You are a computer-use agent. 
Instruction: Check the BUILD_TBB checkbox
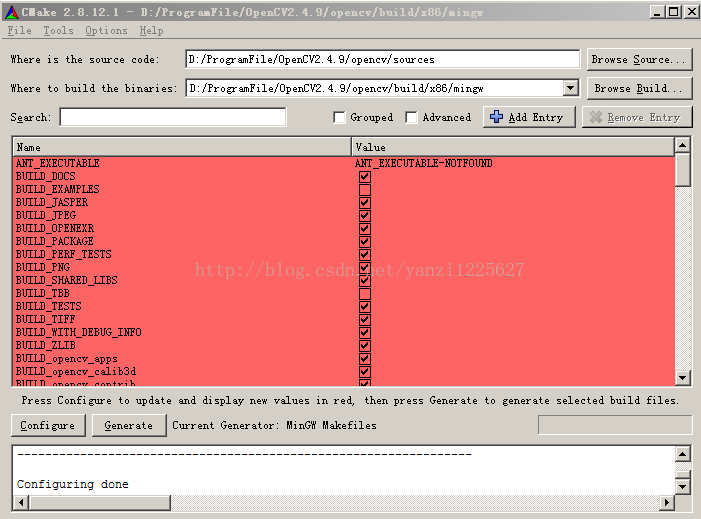[x=365, y=294]
